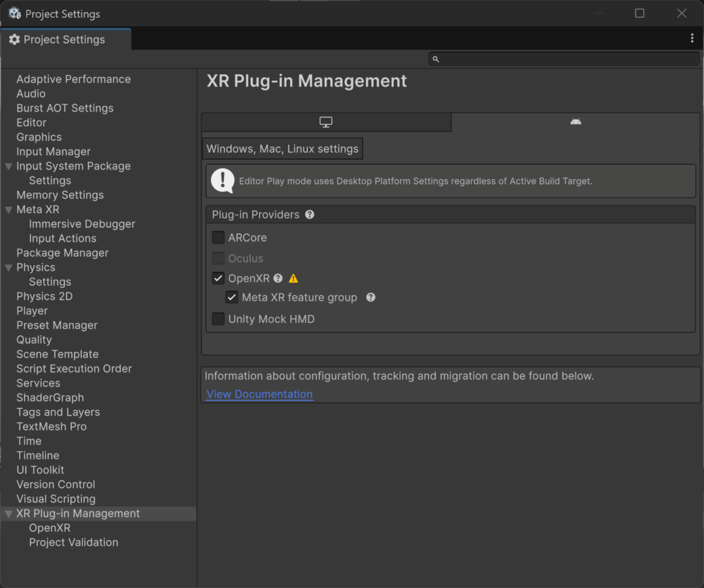
Task: Toggle the Oculus plug-in checkbox
Action: [x=218, y=258]
